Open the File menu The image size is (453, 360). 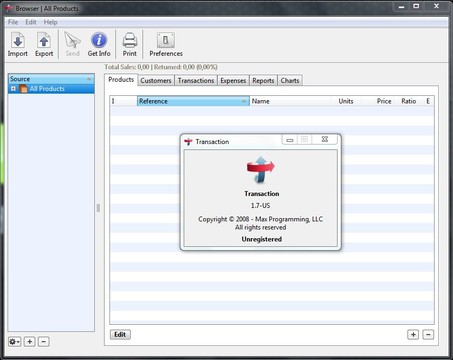click(13, 22)
